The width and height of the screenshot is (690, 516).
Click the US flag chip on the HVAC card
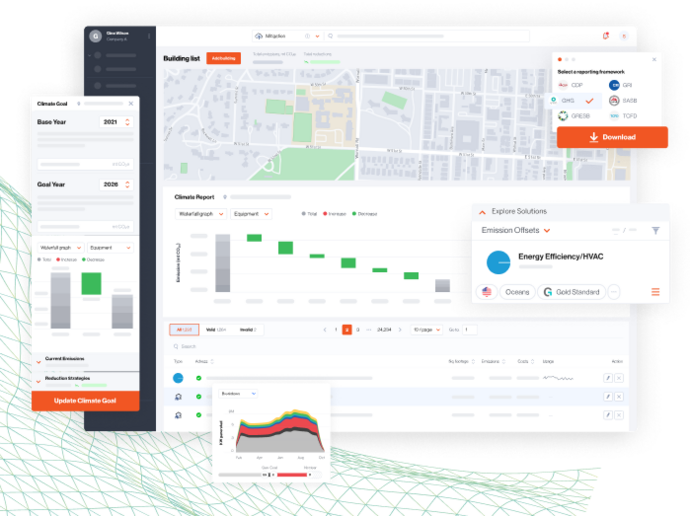pos(487,292)
